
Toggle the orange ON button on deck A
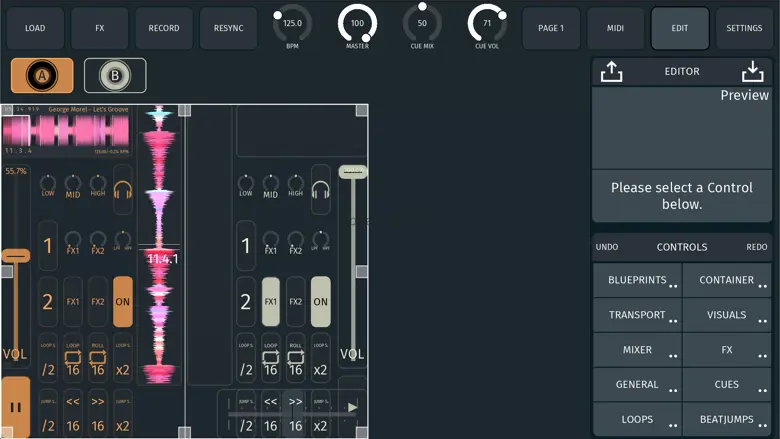pos(123,301)
